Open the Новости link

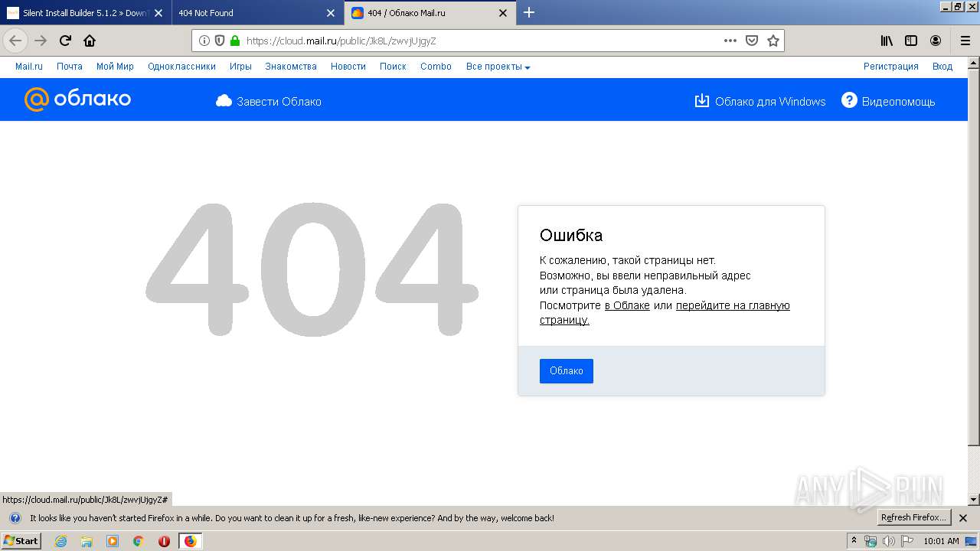click(348, 67)
